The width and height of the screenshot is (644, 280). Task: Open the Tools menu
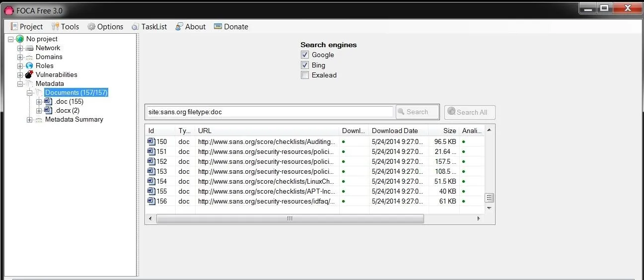click(66, 27)
